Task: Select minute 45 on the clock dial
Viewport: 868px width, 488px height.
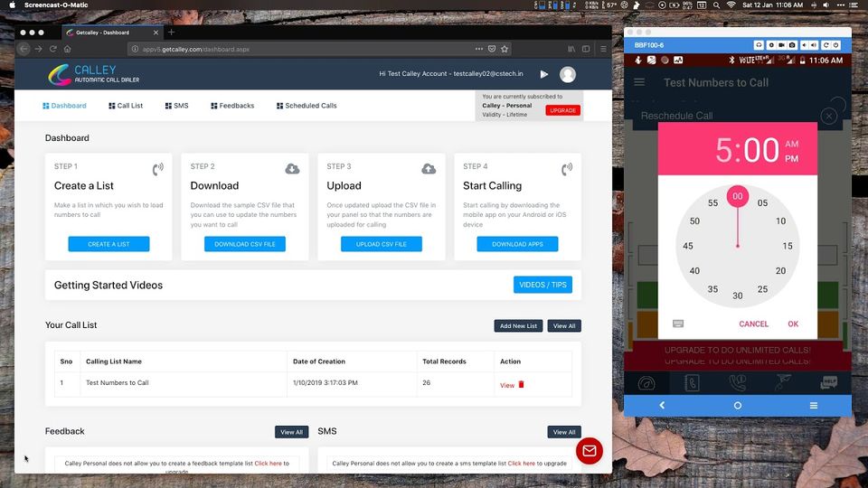Action: point(688,246)
